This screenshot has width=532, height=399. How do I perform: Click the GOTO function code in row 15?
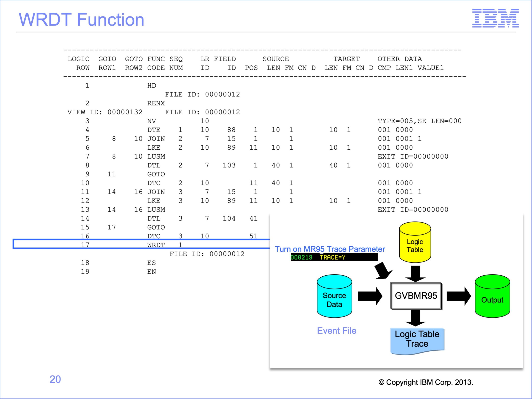click(156, 228)
